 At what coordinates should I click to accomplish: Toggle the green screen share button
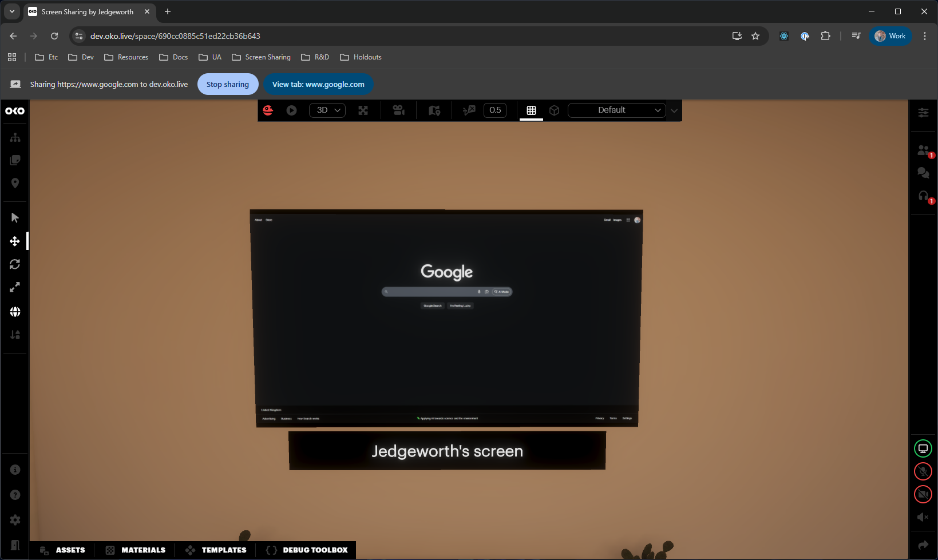pyautogui.click(x=923, y=448)
